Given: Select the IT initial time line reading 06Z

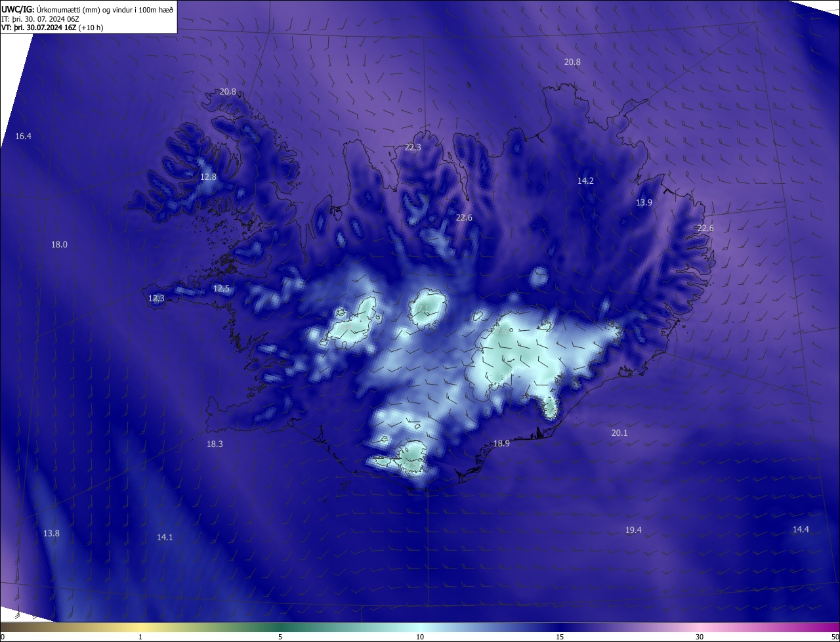Looking at the screenshot, I should coord(41,19).
